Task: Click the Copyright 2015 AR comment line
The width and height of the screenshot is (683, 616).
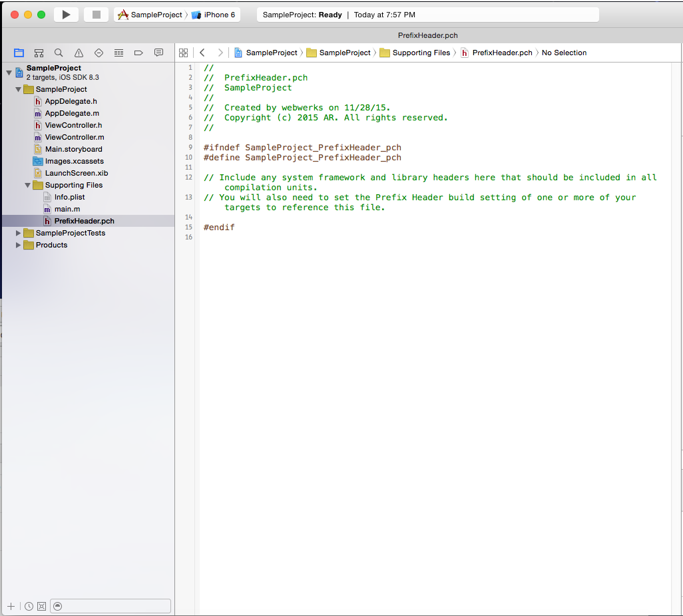Action: pos(326,118)
